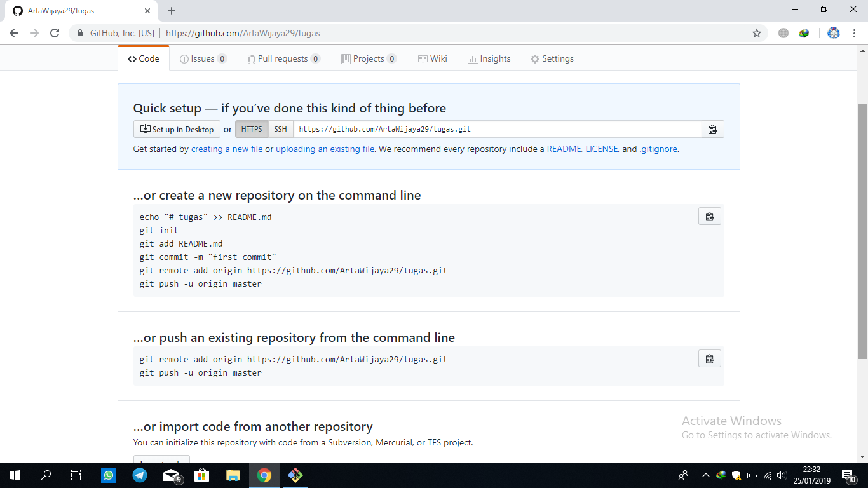Open Windows search from the taskbar

46,475
